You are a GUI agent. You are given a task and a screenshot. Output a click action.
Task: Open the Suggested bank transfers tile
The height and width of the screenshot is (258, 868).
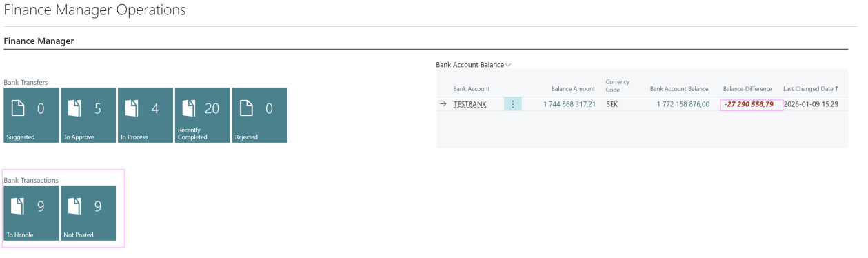pos(31,115)
